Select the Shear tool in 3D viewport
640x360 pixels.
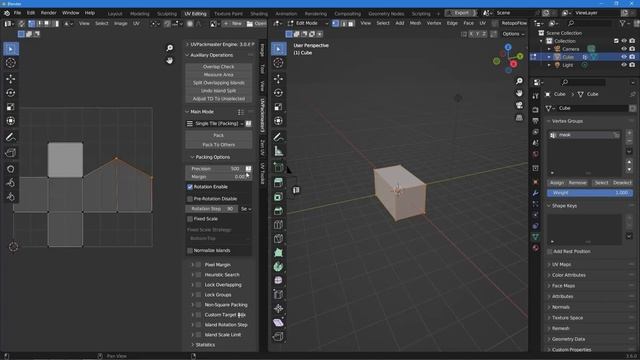point(278,323)
